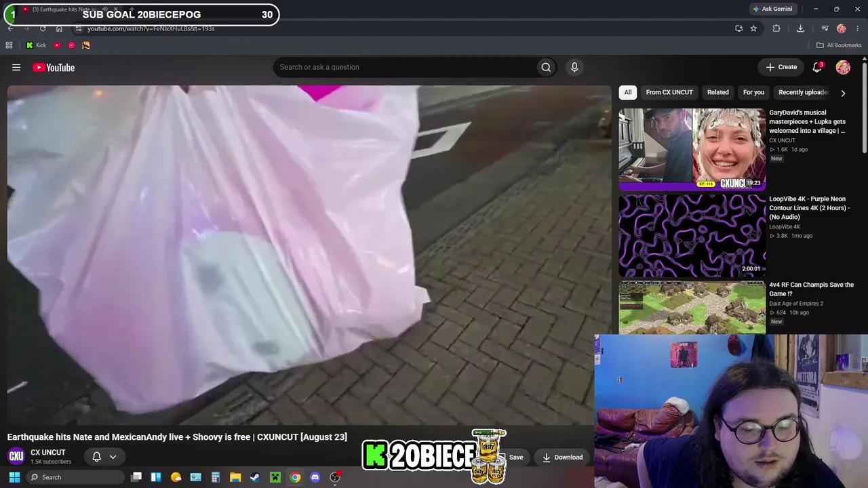Click the Windows taskbar Search box

click(75, 477)
